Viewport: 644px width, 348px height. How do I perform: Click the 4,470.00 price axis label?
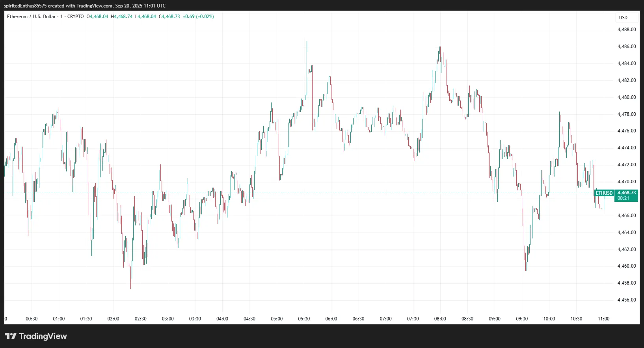(x=626, y=182)
